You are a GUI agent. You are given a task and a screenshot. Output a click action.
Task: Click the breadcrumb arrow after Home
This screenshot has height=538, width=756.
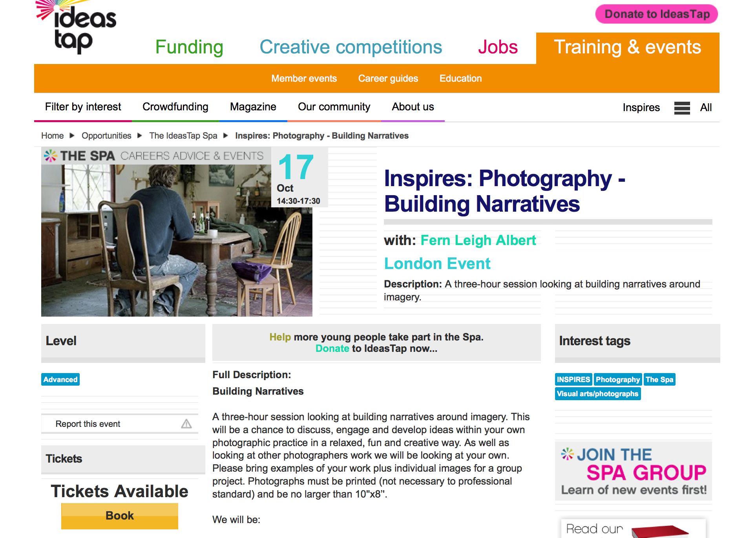72,135
